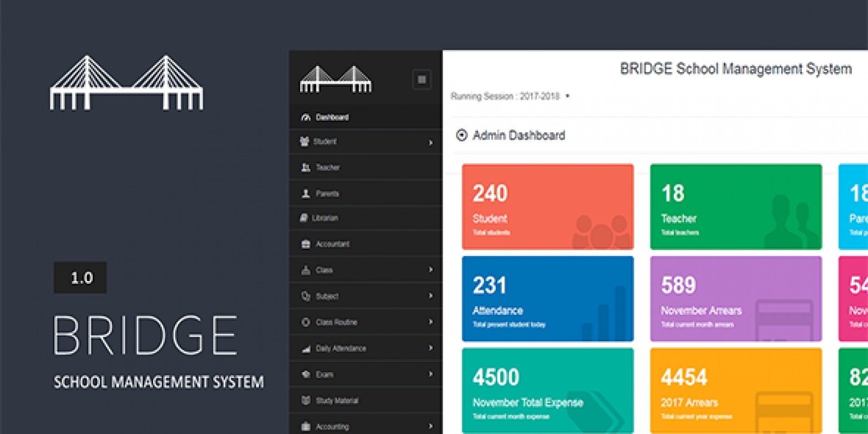Open the Dashboard menu item
This screenshot has width=868, height=434.
(x=366, y=117)
